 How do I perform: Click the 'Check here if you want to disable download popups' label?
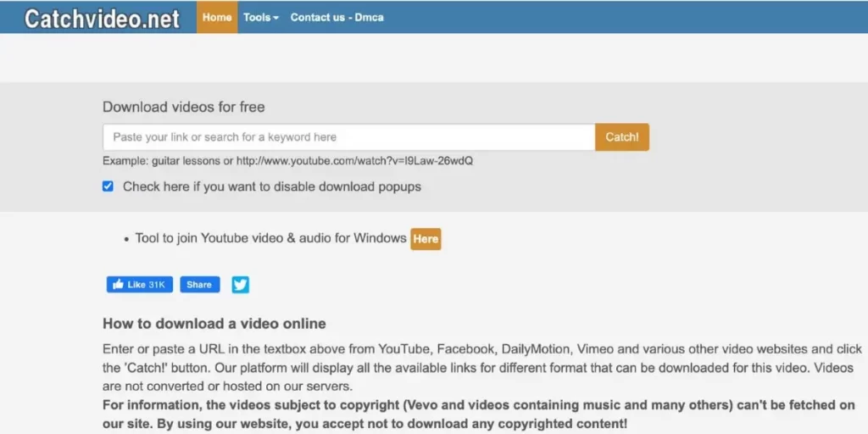click(272, 186)
